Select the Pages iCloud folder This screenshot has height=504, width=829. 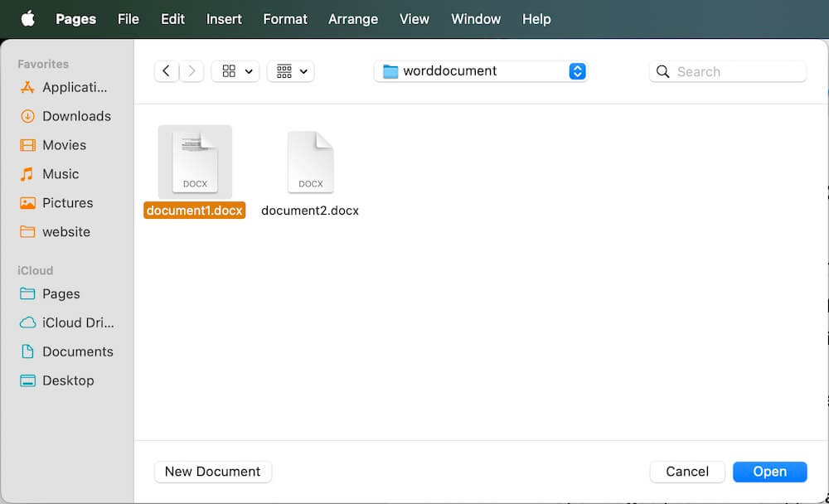click(61, 293)
